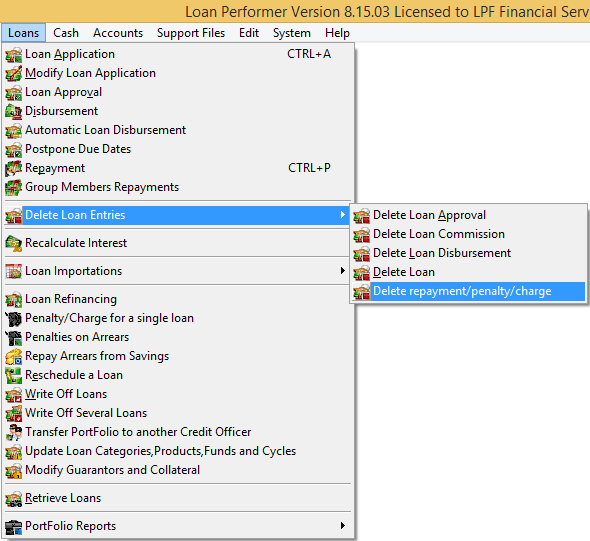Click the Transfer PortFolio credit officer icon
Viewport: 590px width, 541px height.
click(x=14, y=432)
